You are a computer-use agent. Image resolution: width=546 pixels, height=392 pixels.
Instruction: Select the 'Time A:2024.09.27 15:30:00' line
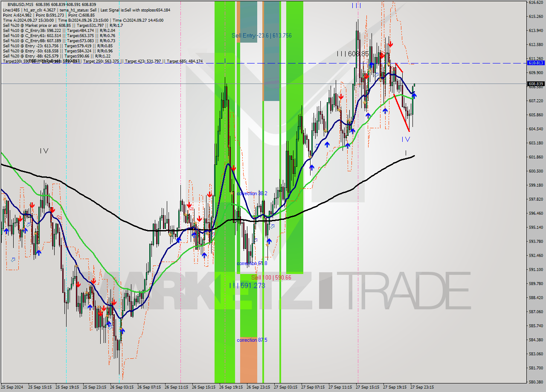pyautogui.click(x=83, y=20)
